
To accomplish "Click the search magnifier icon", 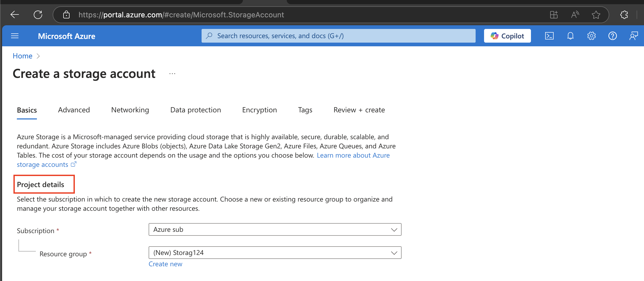I will (x=209, y=36).
